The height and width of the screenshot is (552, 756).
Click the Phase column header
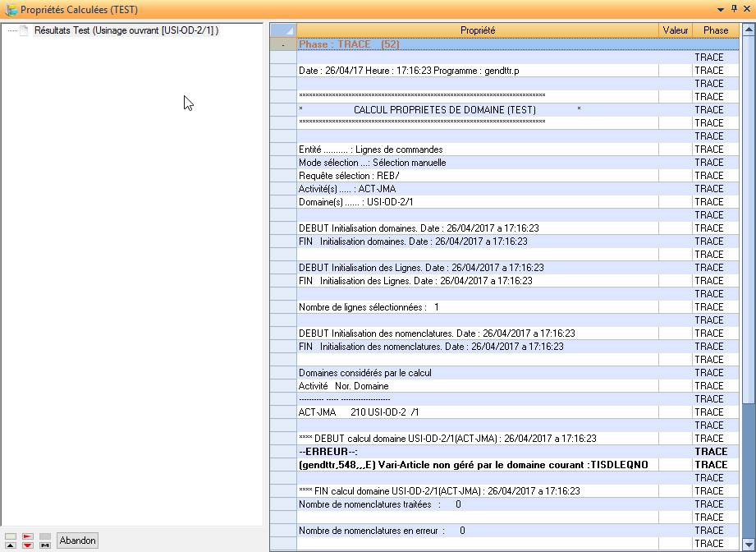pos(714,30)
